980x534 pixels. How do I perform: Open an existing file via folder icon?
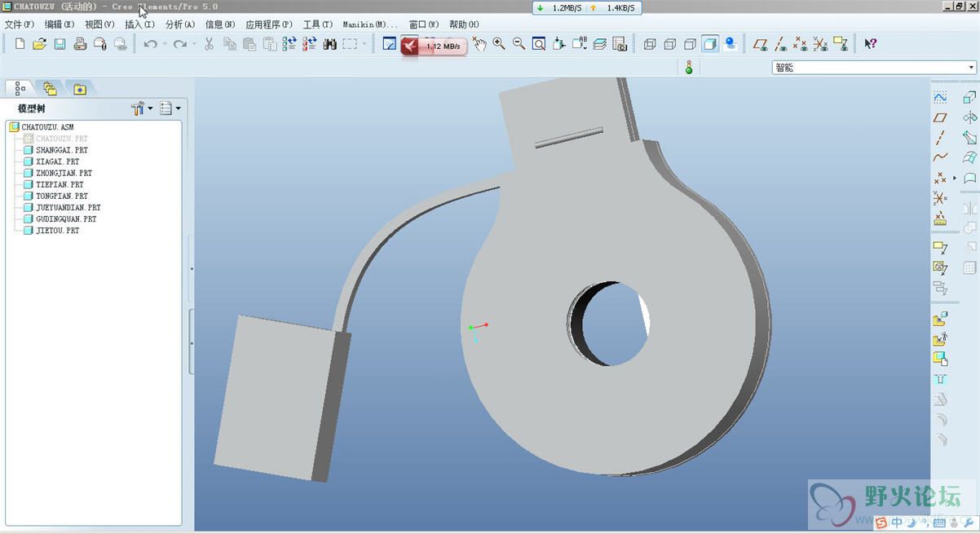40,44
